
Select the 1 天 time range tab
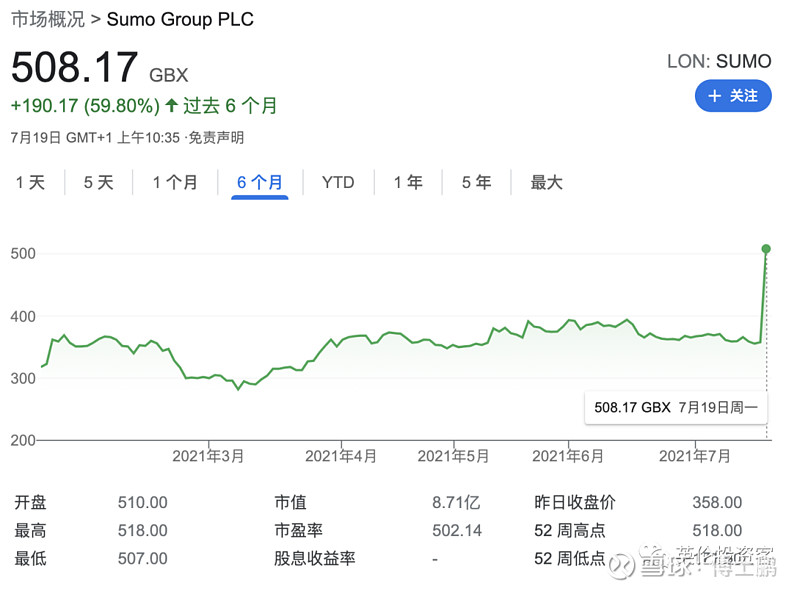click(x=30, y=182)
